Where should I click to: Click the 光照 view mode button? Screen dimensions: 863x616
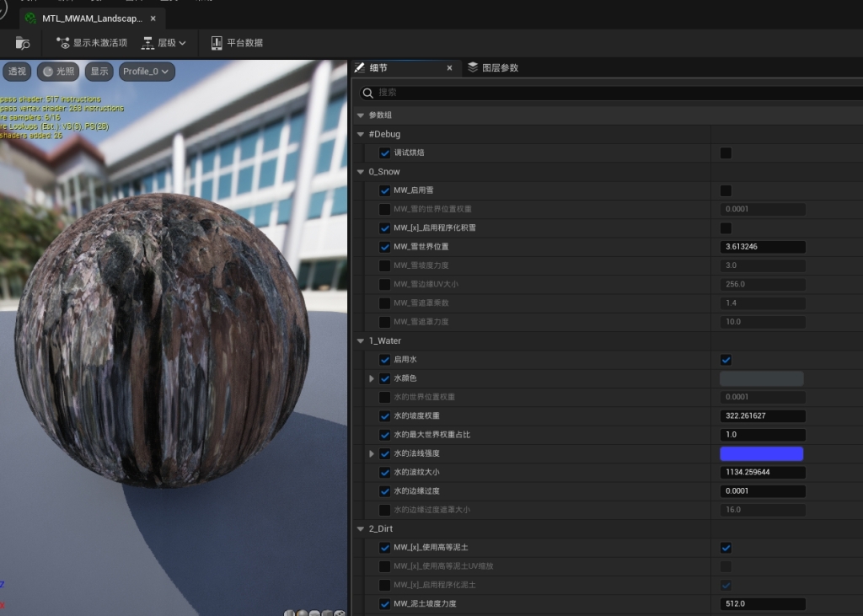[x=58, y=72]
